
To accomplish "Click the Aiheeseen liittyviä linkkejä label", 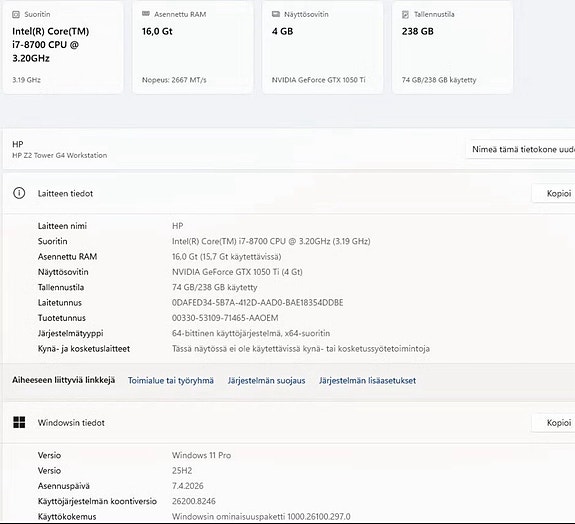I will pos(63,380).
